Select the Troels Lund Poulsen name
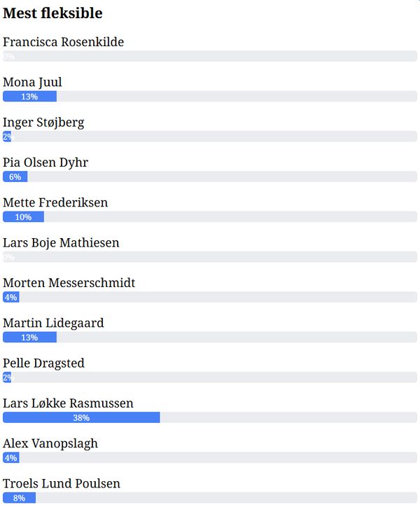This screenshot has width=420, height=507. coord(62,483)
